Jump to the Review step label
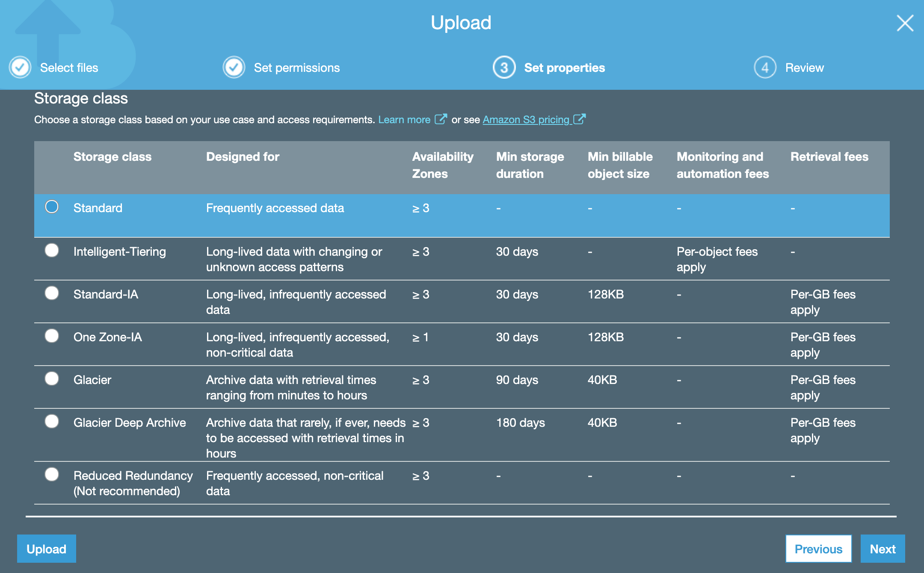The image size is (924, 573). pyautogui.click(x=804, y=68)
